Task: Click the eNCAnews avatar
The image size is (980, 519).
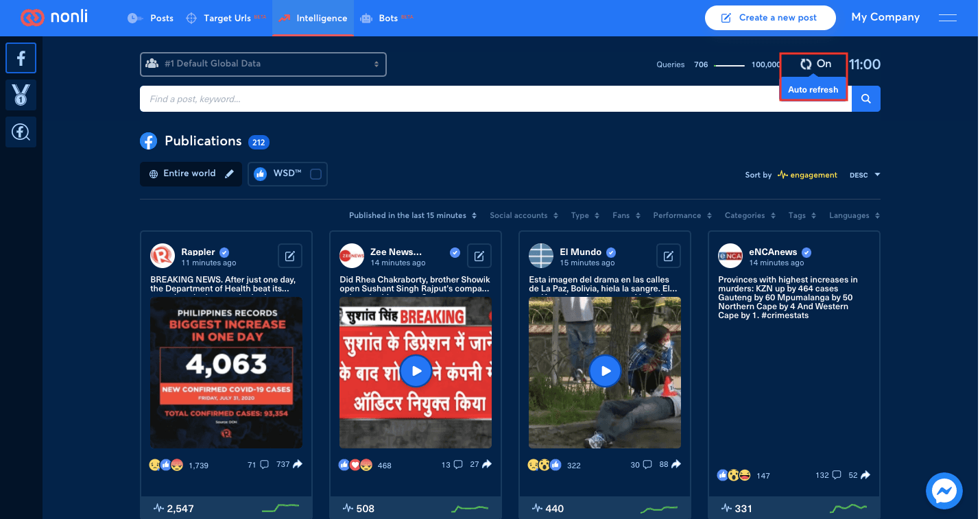Action: pyautogui.click(x=730, y=256)
